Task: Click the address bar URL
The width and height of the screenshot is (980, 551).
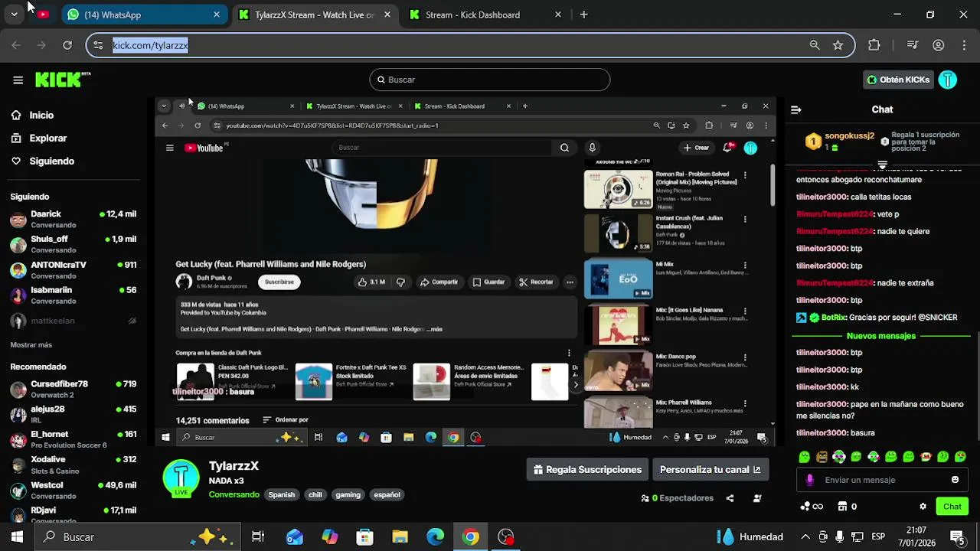Action: pyautogui.click(x=150, y=45)
